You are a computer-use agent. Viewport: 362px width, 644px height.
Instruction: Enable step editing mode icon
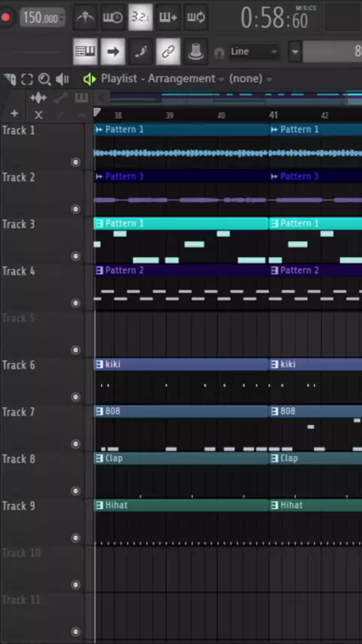(x=140, y=51)
